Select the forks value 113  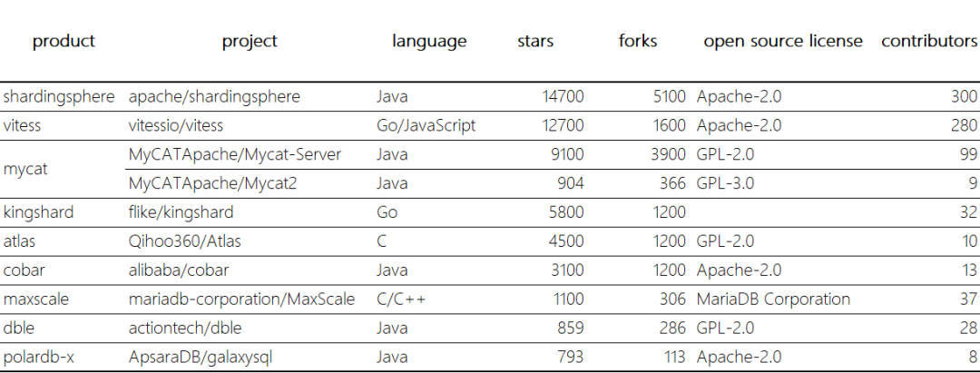(674, 358)
